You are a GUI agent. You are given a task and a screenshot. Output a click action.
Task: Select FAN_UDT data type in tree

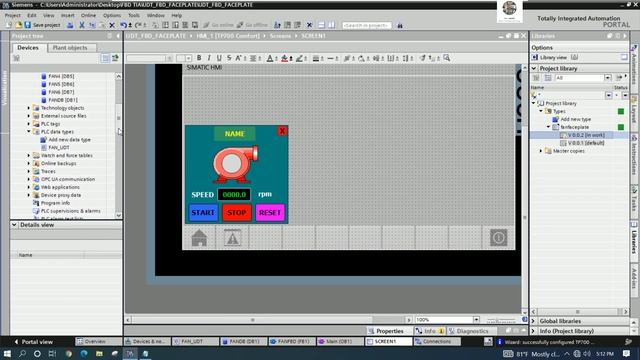coord(59,147)
